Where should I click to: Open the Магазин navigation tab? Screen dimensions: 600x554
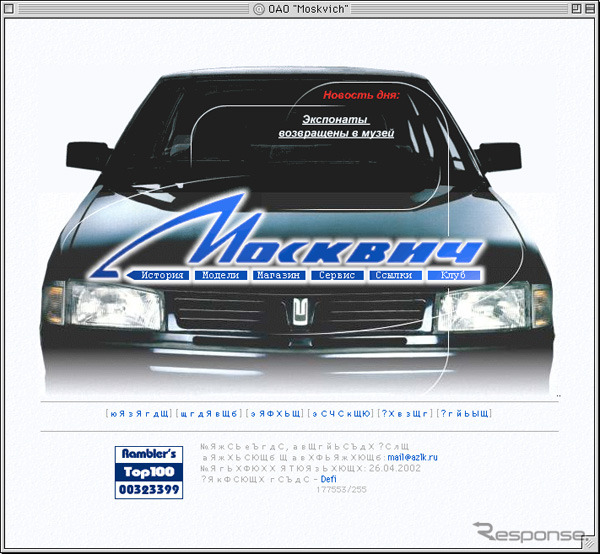click(x=279, y=275)
